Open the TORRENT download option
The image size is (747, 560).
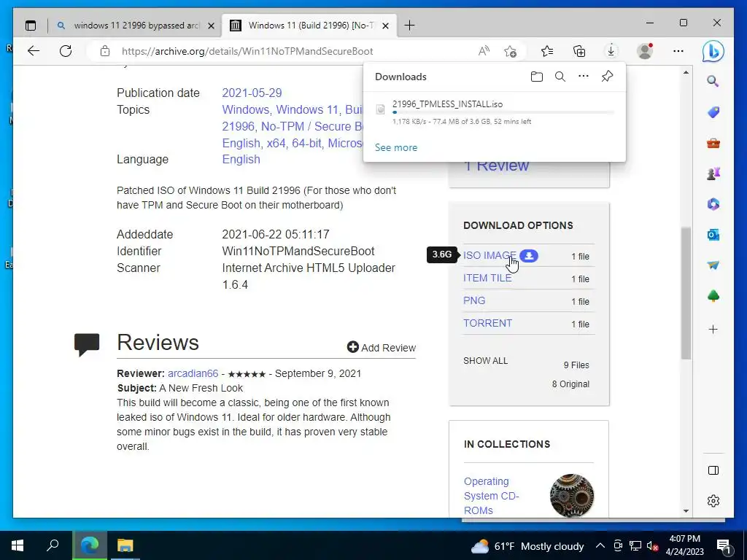(488, 323)
